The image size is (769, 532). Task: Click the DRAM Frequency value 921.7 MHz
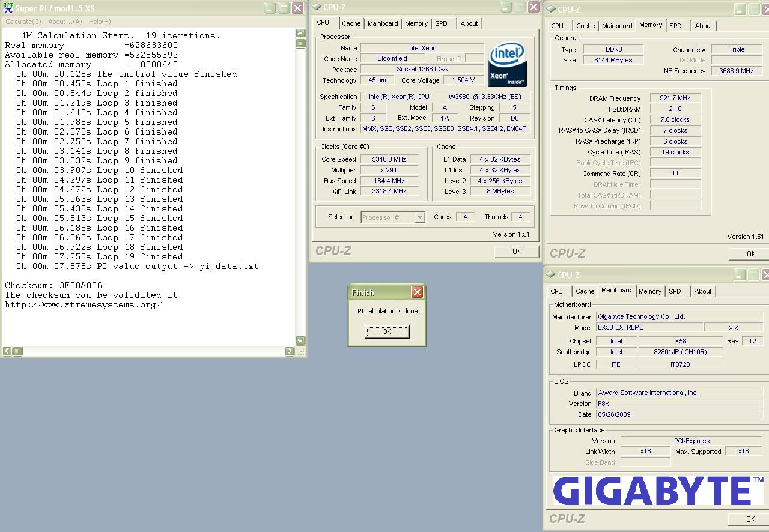click(675, 98)
